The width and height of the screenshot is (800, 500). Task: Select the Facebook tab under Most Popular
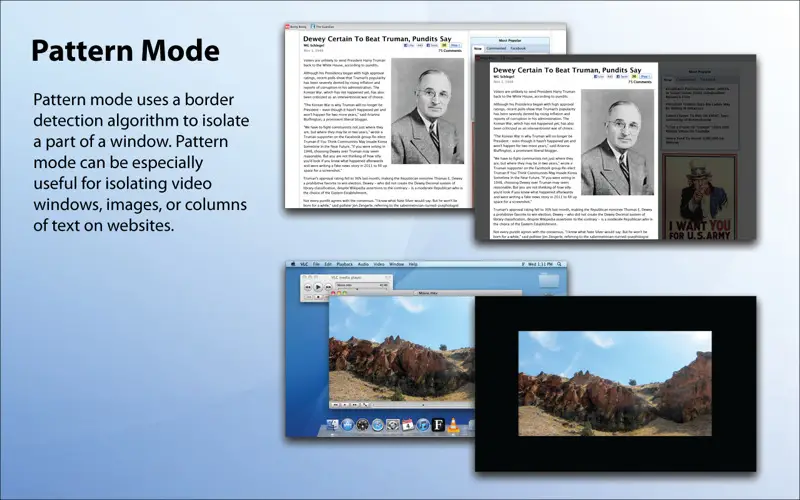tap(518, 48)
